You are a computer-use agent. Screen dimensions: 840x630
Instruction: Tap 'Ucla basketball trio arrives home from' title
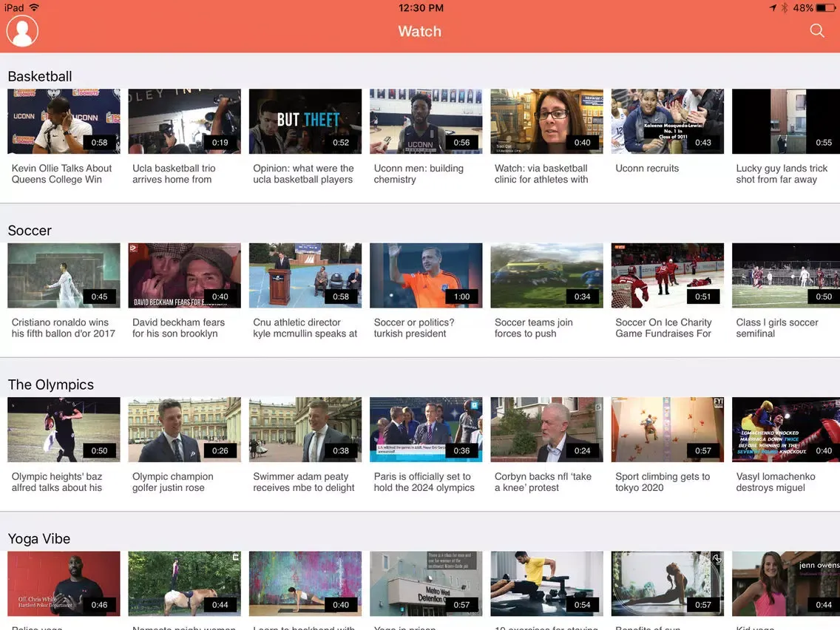pyautogui.click(x=174, y=174)
